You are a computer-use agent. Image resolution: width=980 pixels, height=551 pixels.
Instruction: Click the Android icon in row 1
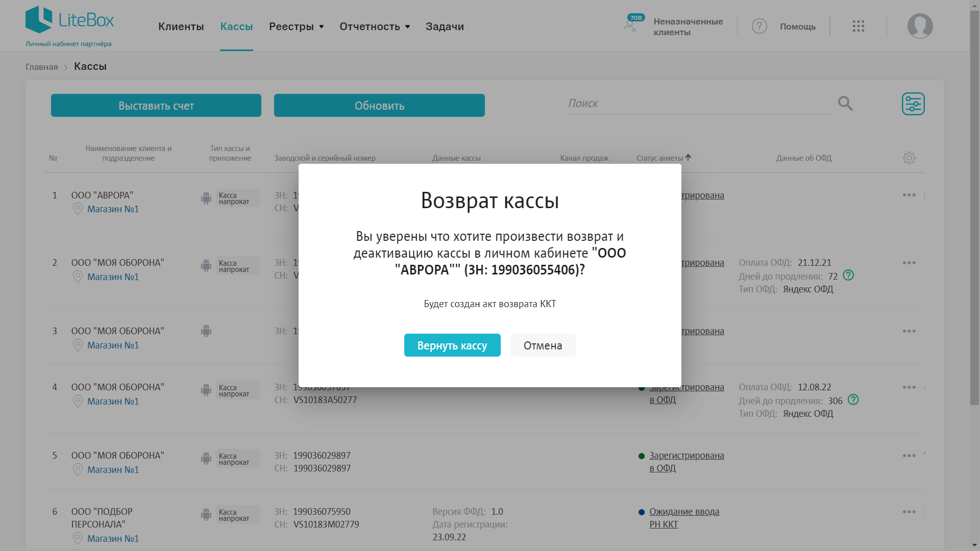click(206, 198)
